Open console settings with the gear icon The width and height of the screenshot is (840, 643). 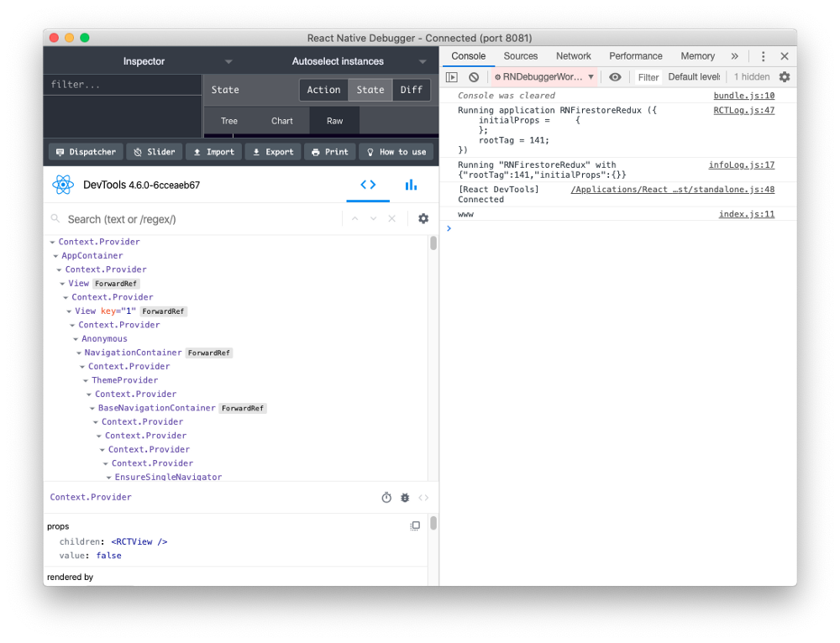pyautogui.click(x=785, y=76)
